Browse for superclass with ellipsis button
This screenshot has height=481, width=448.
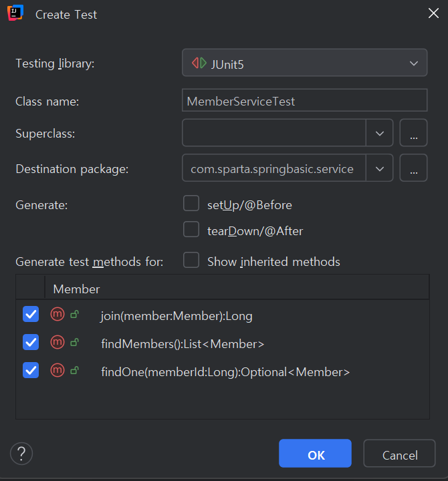tap(413, 133)
